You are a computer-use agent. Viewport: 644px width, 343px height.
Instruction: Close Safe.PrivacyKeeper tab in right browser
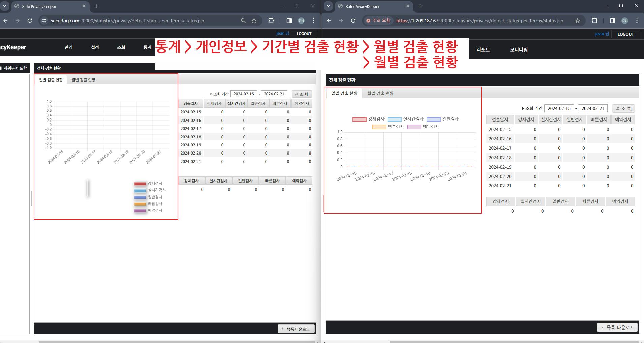(x=408, y=6)
